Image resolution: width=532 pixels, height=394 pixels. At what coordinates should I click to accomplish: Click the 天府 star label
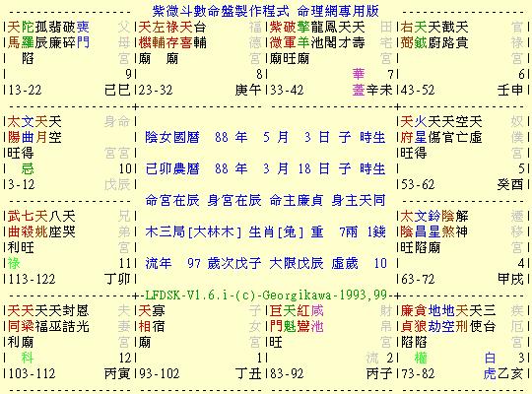tap(407, 130)
